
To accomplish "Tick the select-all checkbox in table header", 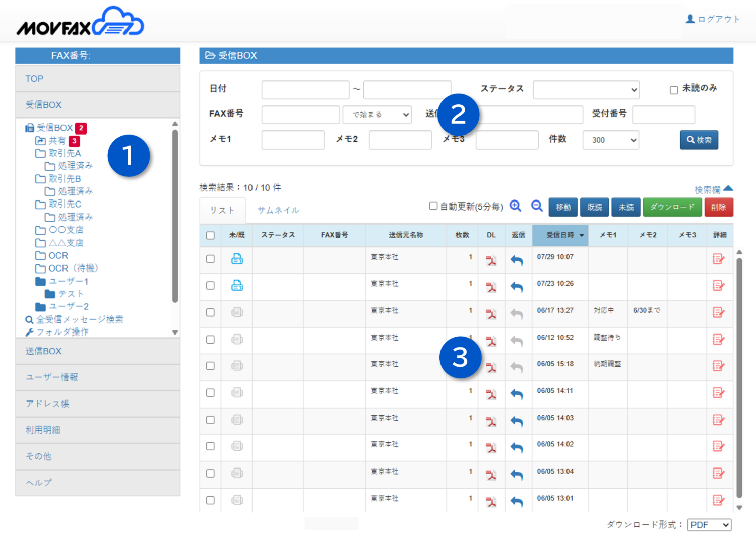I will (x=210, y=235).
